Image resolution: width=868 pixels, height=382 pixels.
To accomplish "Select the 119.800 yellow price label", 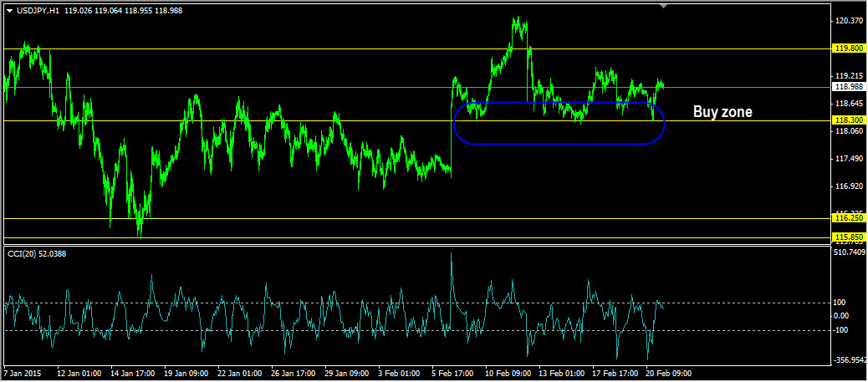I will coord(849,48).
